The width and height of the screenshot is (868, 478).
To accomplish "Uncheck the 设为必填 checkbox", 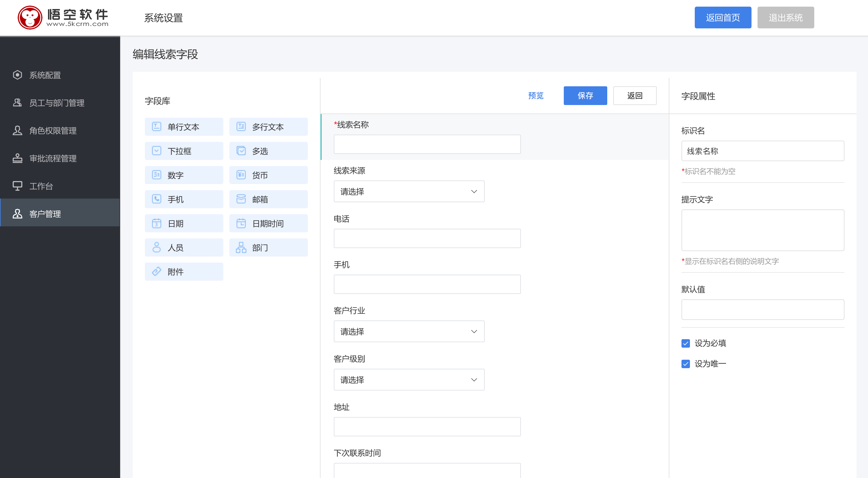I will coord(685,343).
